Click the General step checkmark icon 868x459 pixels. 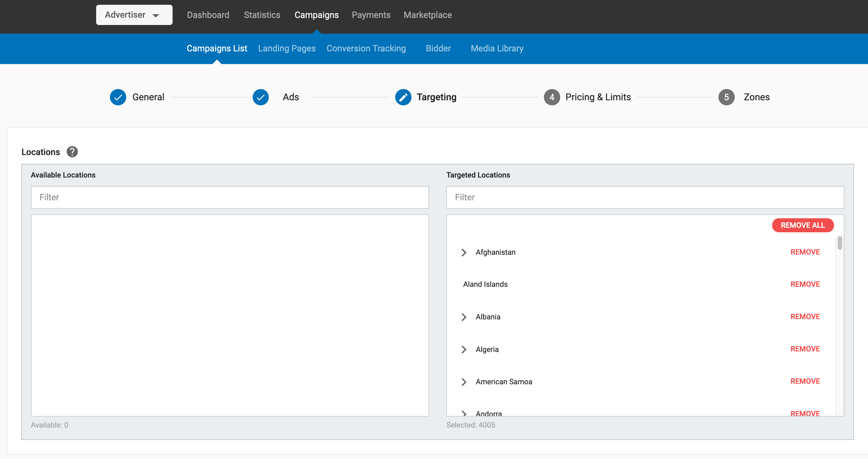[x=118, y=97]
